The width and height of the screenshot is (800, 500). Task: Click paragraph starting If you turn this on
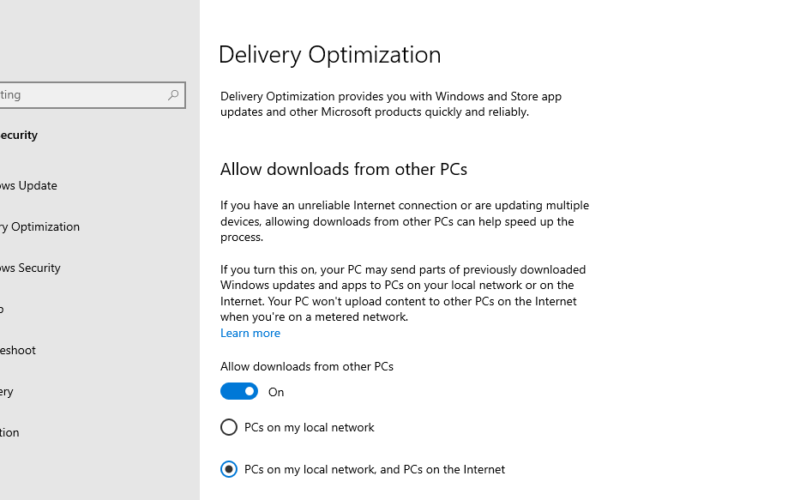403,293
